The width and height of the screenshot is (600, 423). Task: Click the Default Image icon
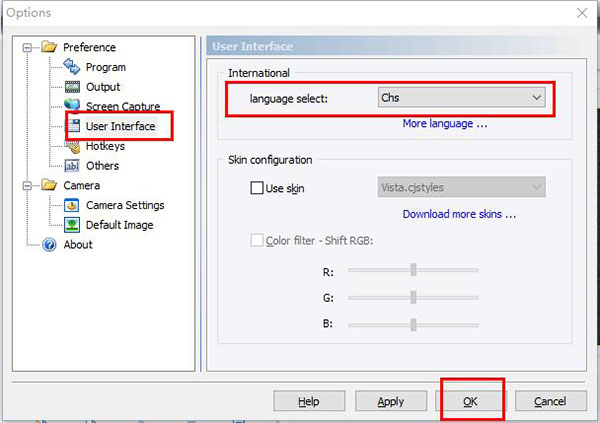click(x=72, y=225)
